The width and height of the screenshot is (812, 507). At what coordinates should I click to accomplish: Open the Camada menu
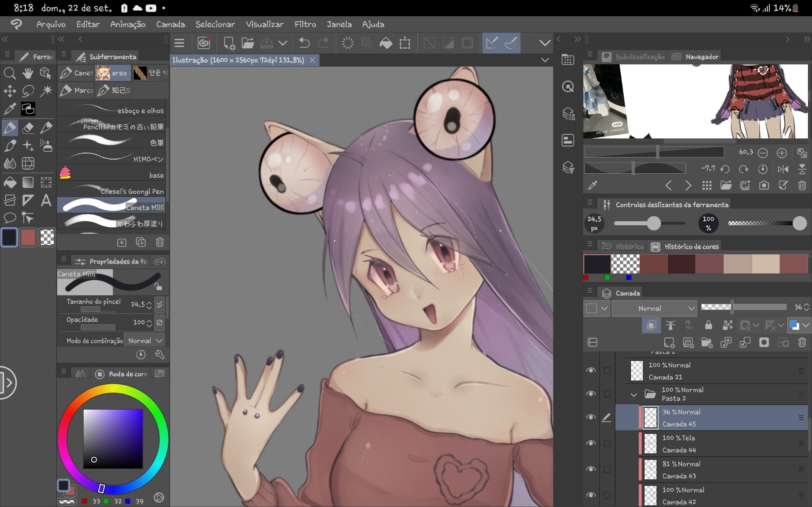click(171, 24)
